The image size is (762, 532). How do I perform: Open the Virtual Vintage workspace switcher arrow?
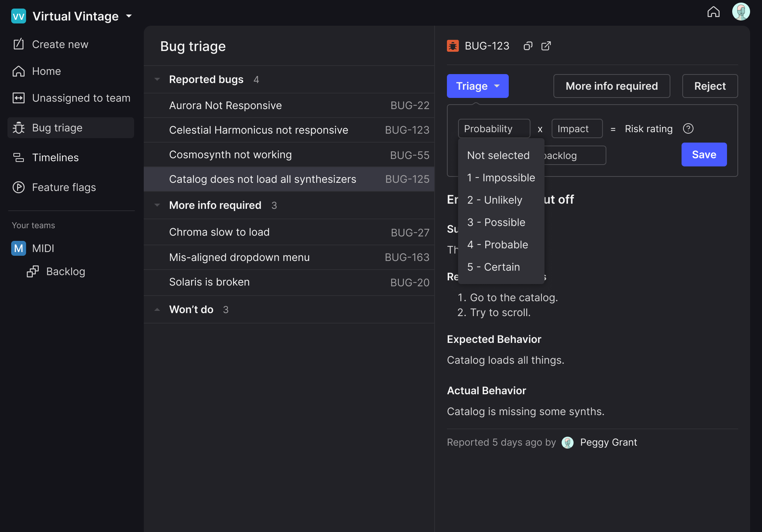tap(129, 16)
